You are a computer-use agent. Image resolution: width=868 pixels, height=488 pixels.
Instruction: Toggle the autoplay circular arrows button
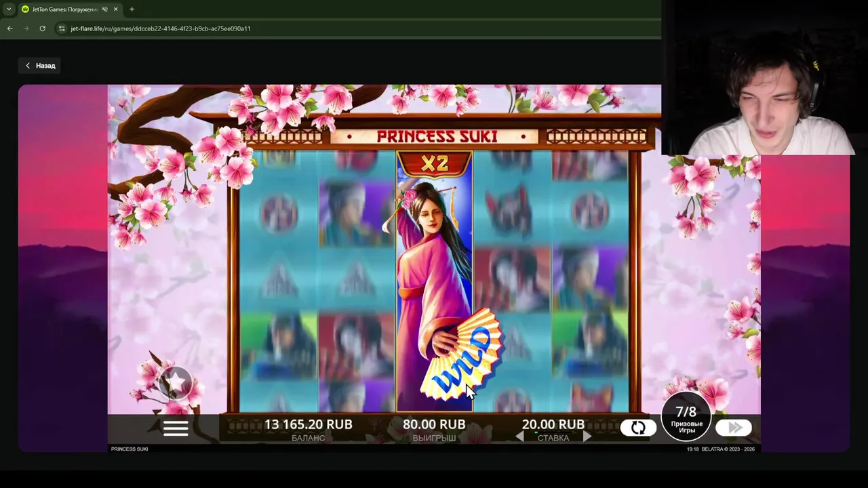pos(638,428)
